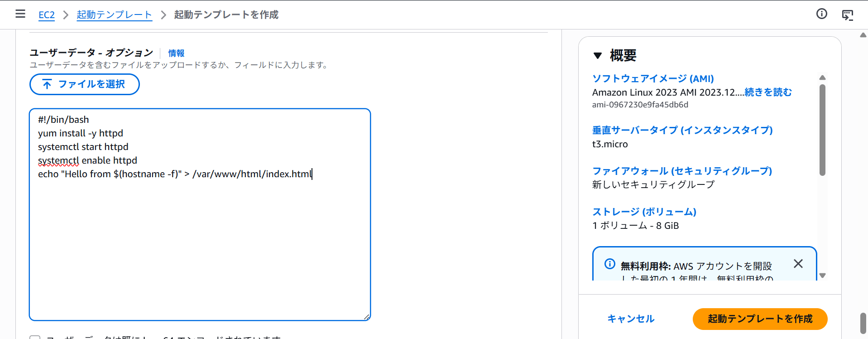This screenshot has height=339, width=868.
Task: Toggle base64-encoded user data checkbox
Action: (35, 338)
